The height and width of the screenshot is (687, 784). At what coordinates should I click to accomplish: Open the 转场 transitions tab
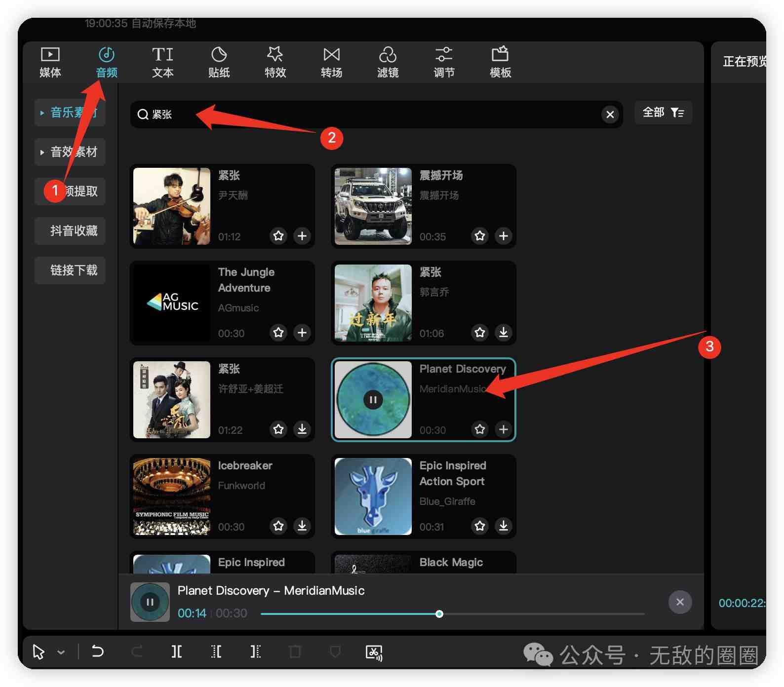(x=331, y=62)
